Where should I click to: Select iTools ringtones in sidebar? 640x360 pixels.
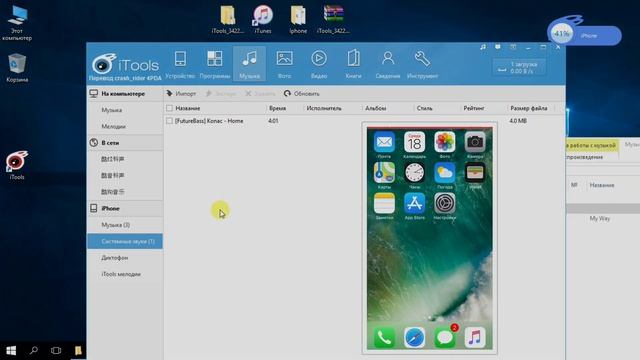click(x=121, y=274)
